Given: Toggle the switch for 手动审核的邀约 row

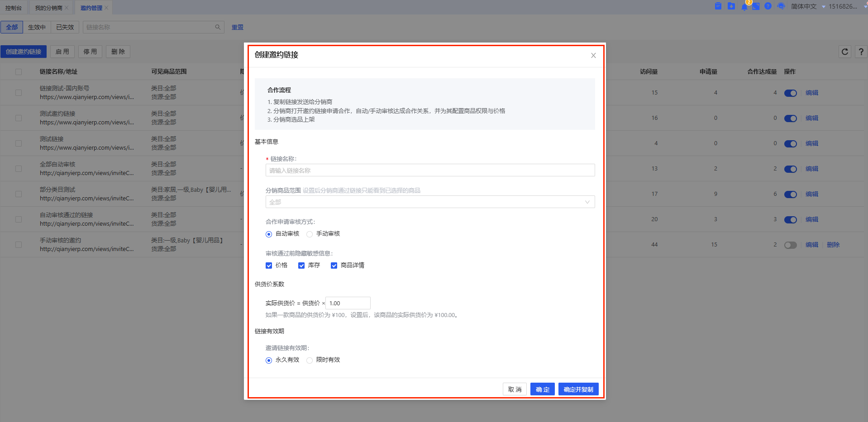Looking at the screenshot, I should 791,245.
